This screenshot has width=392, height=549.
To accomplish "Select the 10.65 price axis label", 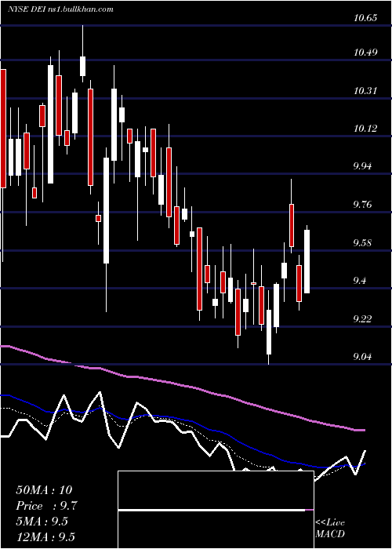I will 365,17.
